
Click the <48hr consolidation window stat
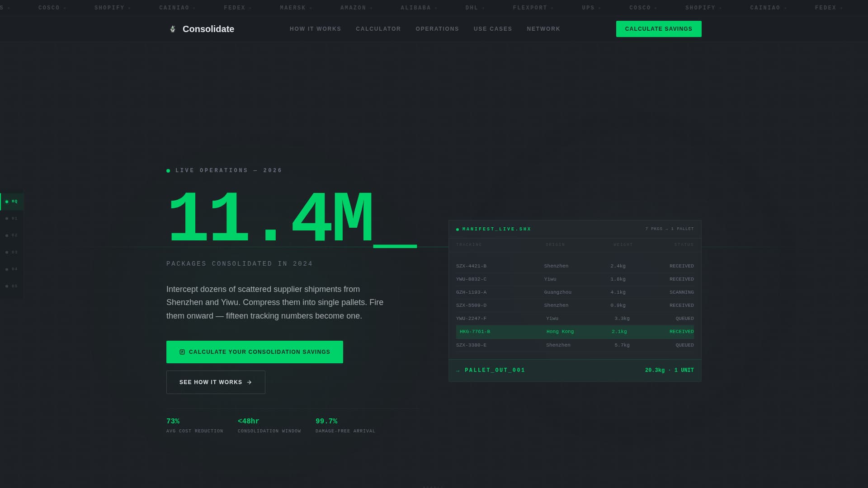pos(269,426)
